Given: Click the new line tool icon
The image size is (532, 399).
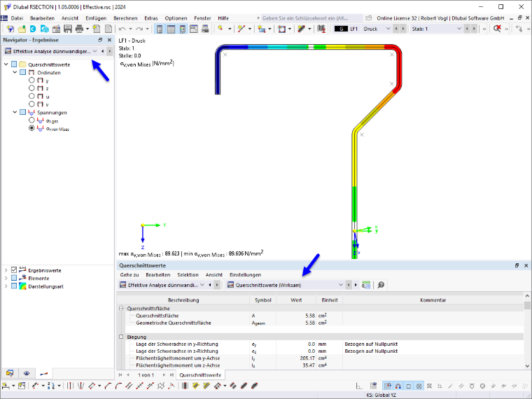Looking at the screenshot, I should pos(241,29).
